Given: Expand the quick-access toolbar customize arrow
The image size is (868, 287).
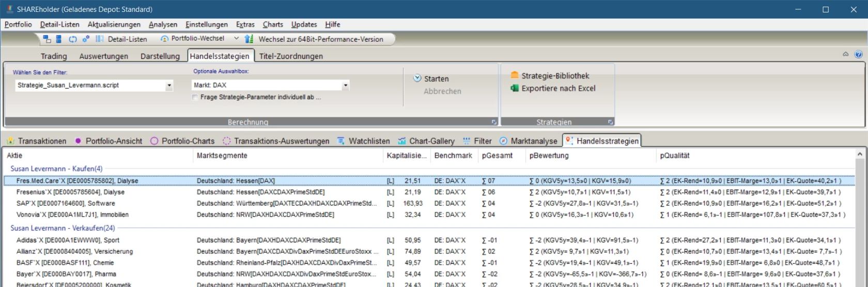Looking at the screenshot, I should point(236,39).
